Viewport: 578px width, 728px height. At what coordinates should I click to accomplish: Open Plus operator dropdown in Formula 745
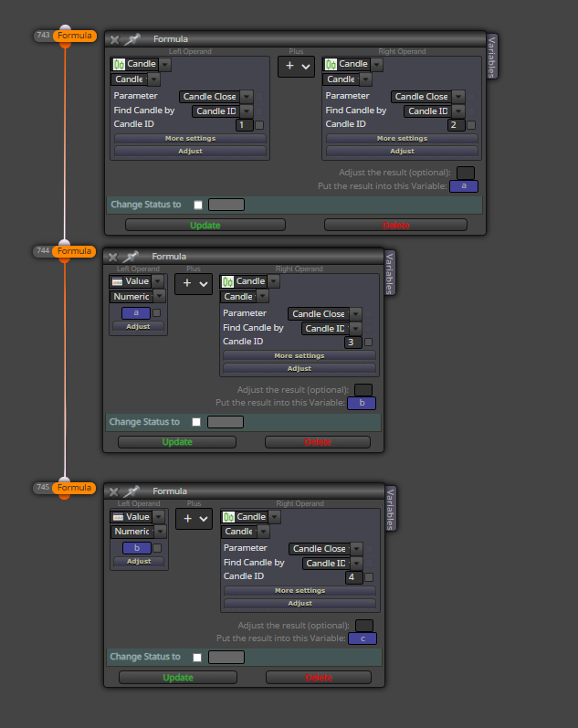point(194,519)
